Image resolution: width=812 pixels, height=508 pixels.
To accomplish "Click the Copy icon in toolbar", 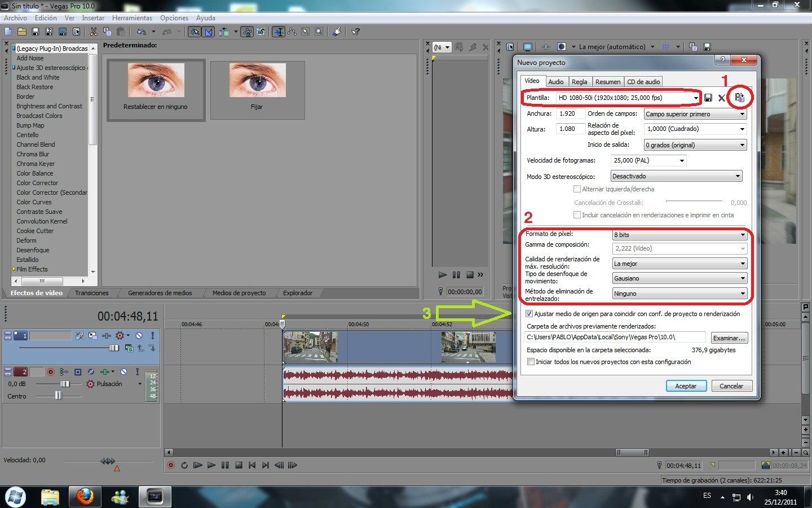I will coord(107,32).
